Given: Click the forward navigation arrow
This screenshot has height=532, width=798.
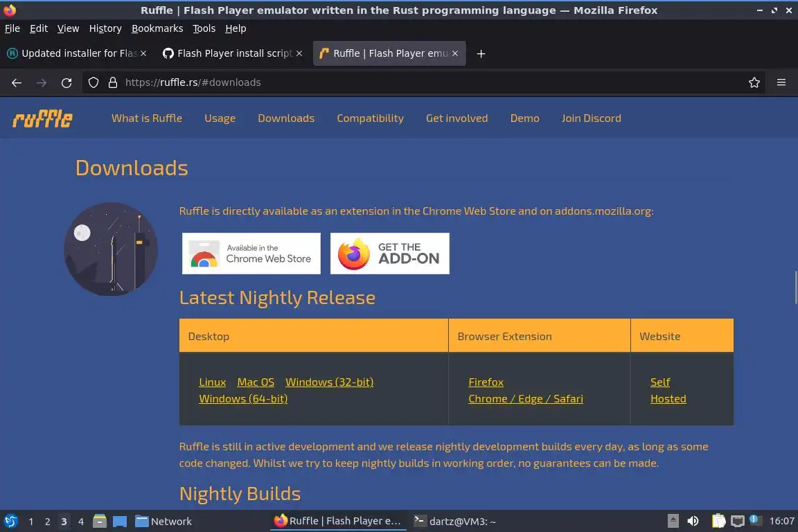Looking at the screenshot, I should pyautogui.click(x=42, y=82).
